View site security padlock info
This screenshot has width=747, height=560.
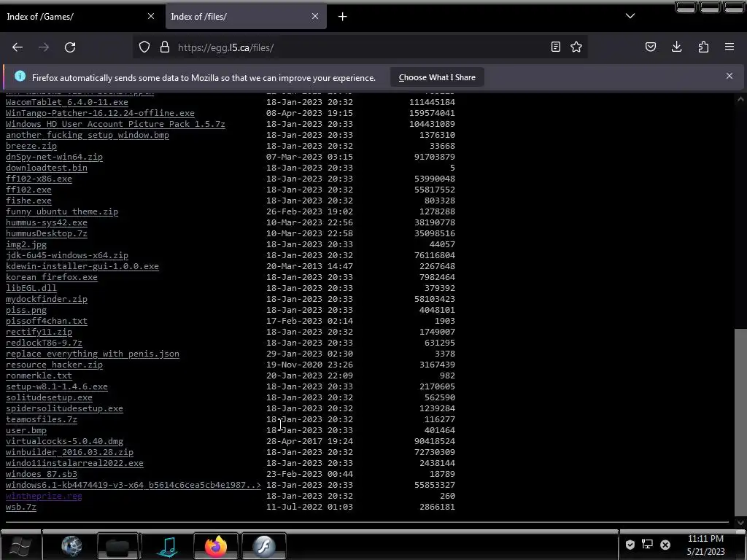point(165,47)
